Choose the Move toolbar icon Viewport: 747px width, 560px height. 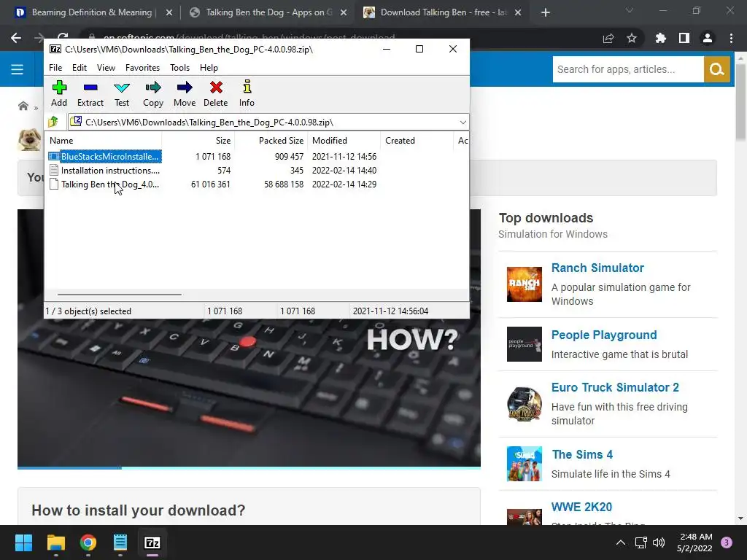click(185, 93)
